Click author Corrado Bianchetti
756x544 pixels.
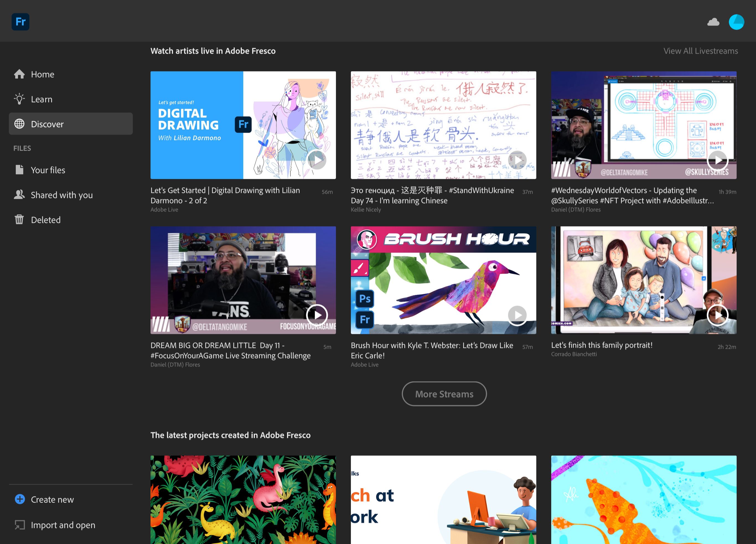(x=574, y=354)
